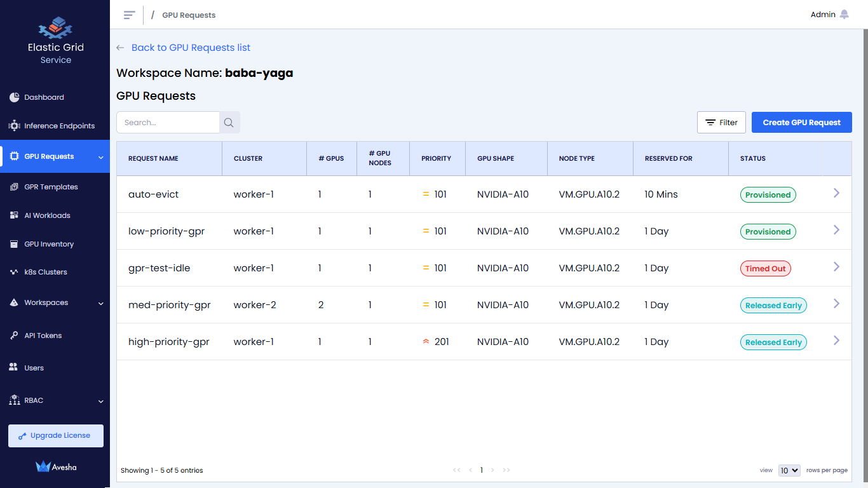The width and height of the screenshot is (868, 488).
Task: Open Inference Endpoints in sidebar
Action: (x=59, y=126)
